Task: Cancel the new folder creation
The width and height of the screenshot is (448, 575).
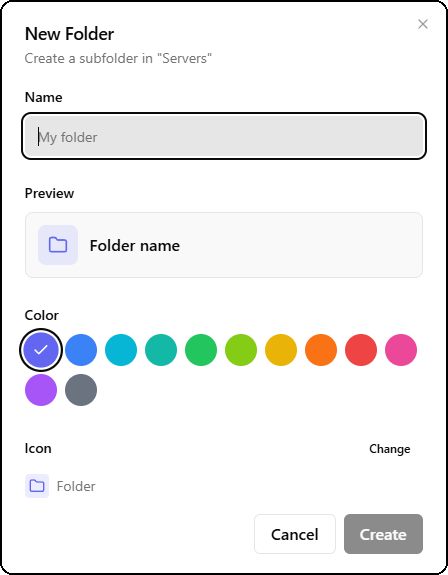Action: [295, 534]
